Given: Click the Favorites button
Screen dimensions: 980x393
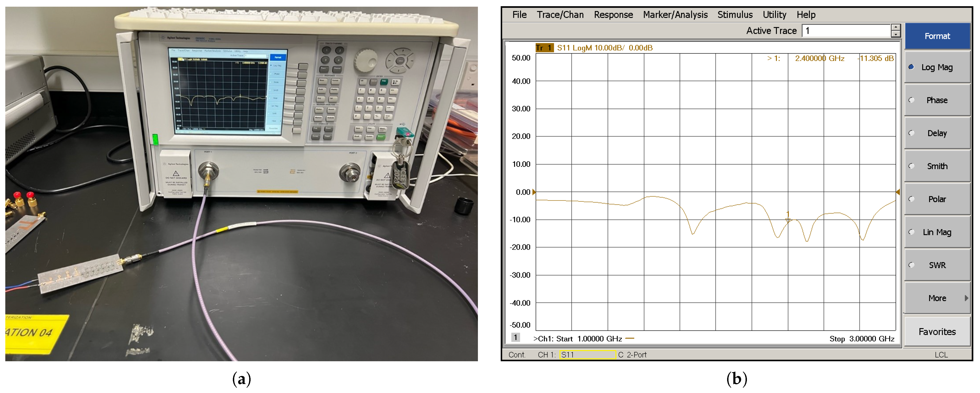Looking at the screenshot, I should click(x=937, y=332).
